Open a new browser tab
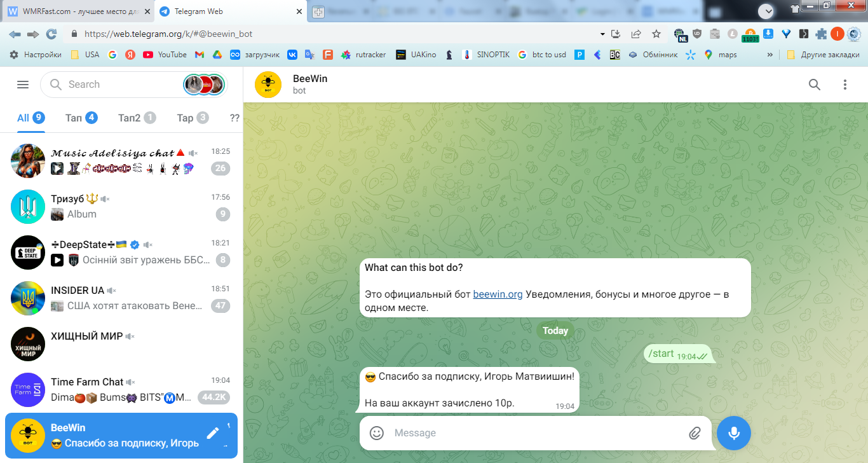 coord(318,11)
